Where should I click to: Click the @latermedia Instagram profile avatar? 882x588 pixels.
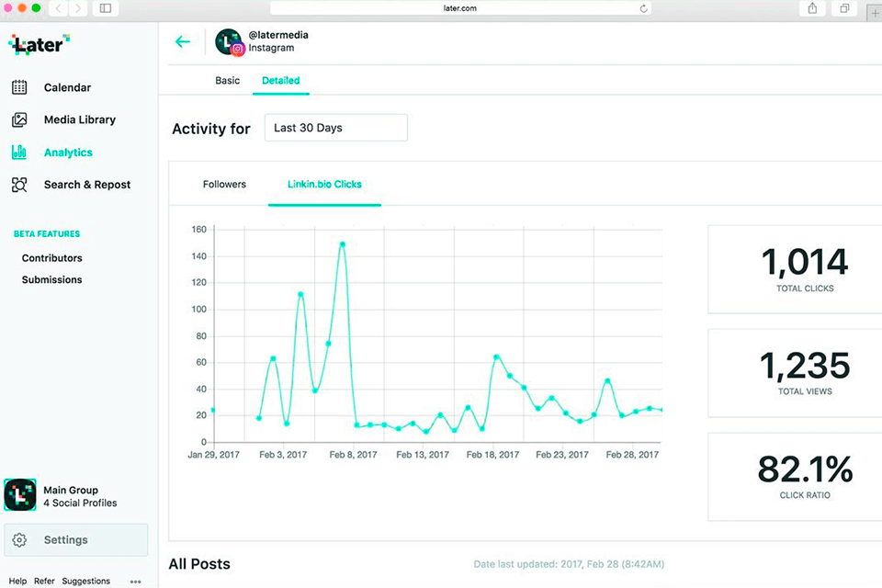(229, 42)
